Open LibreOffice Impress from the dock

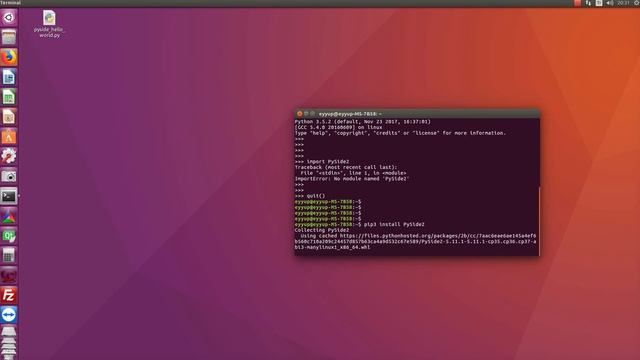click(9, 117)
